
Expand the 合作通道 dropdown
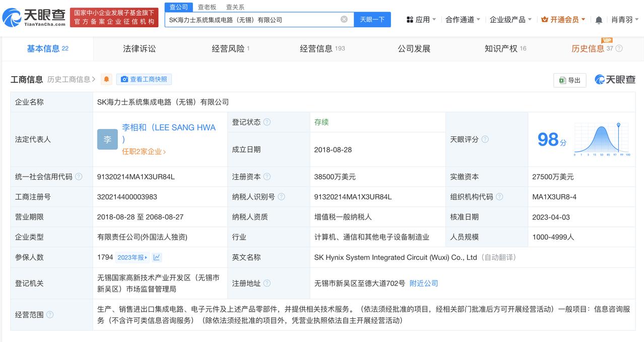click(x=463, y=20)
